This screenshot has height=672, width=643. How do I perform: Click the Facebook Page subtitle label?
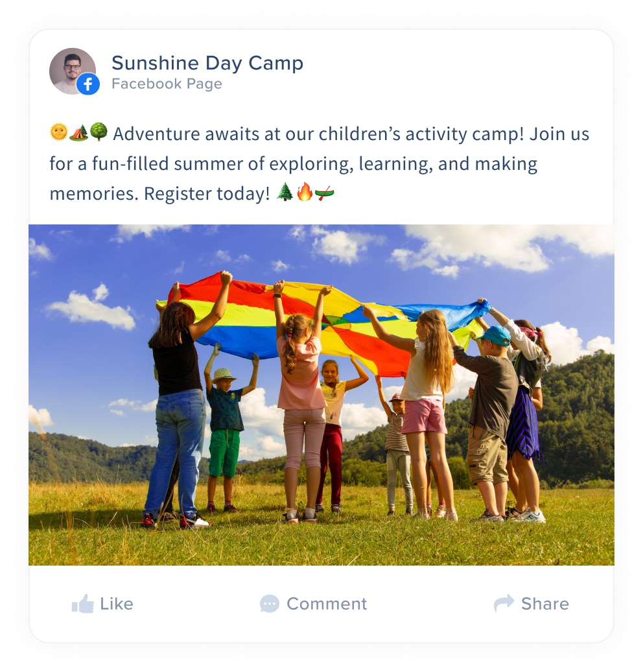click(x=167, y=84)
